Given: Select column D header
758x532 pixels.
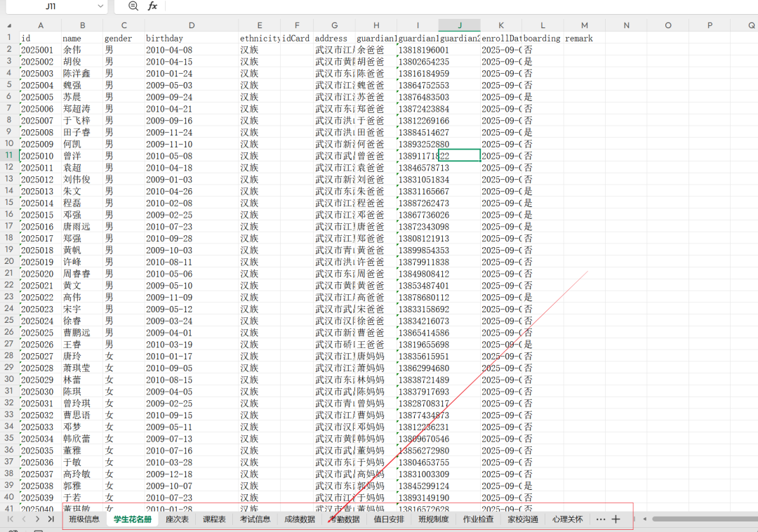Looking at the screenshot, I should coord(192,25).
